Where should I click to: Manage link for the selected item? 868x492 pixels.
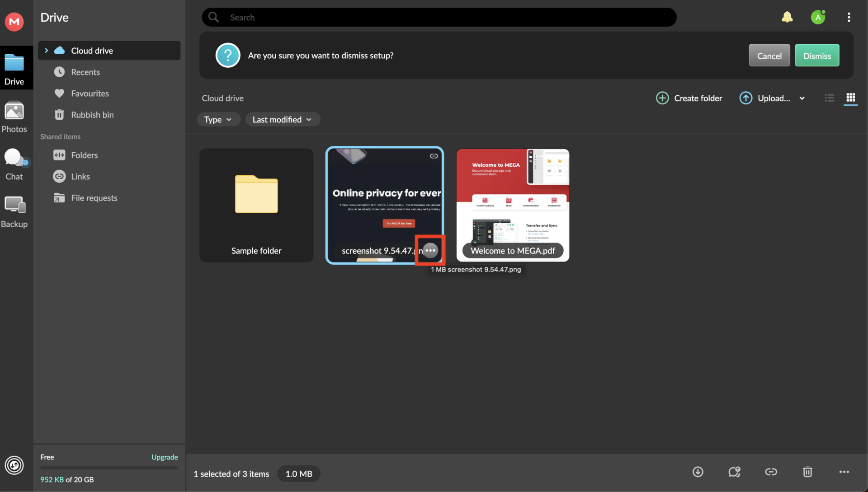coord(771,472)
